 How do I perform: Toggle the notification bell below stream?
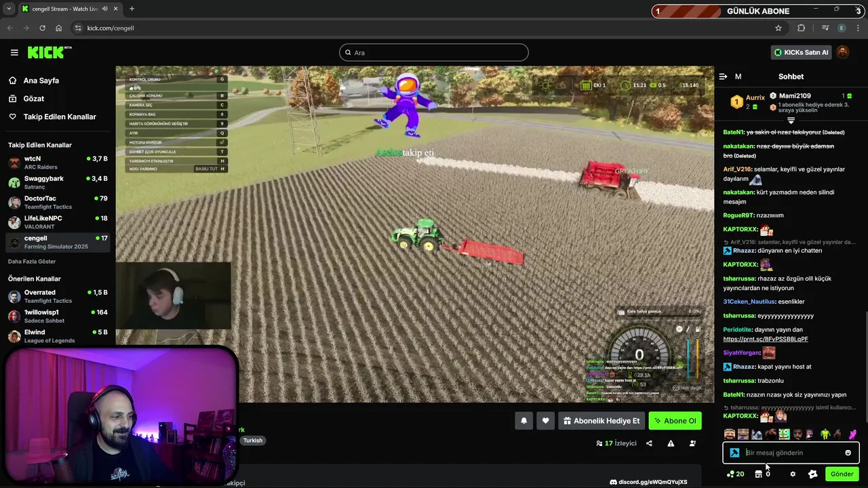pos(524,421)
